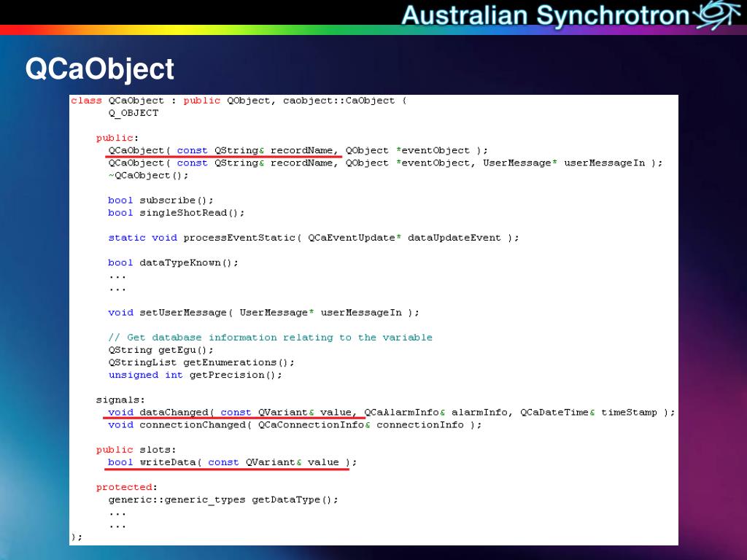Click the 'void connectionChanged' signal line
747x560 pixels.
(295, 425)
